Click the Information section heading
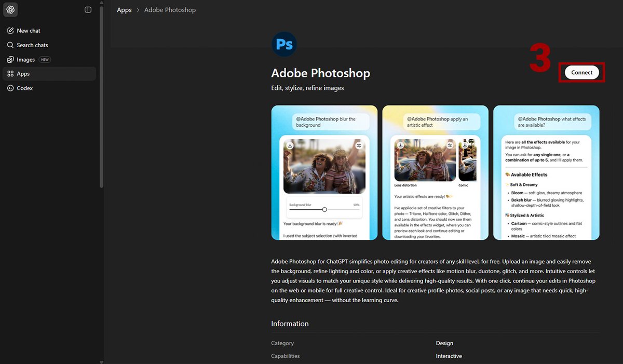Viewport: 623px width, 364px height. click(x=290, y=323)
